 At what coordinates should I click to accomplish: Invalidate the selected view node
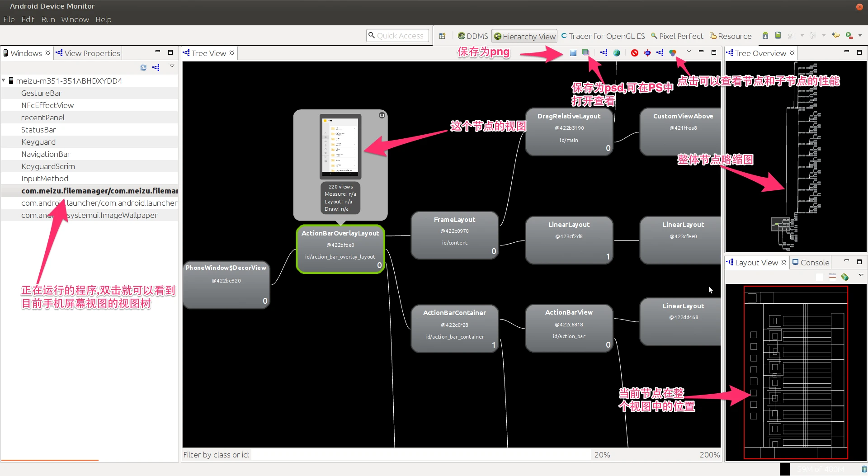(635, 53)
